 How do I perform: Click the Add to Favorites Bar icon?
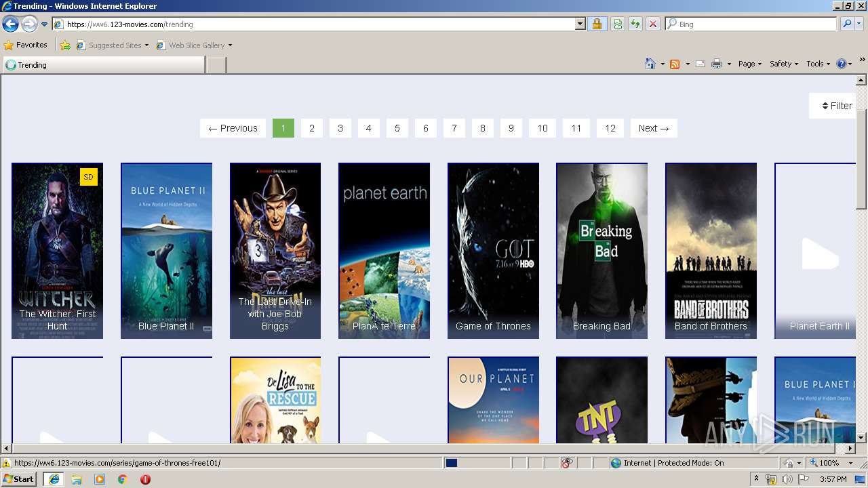(x=65, y=45)
